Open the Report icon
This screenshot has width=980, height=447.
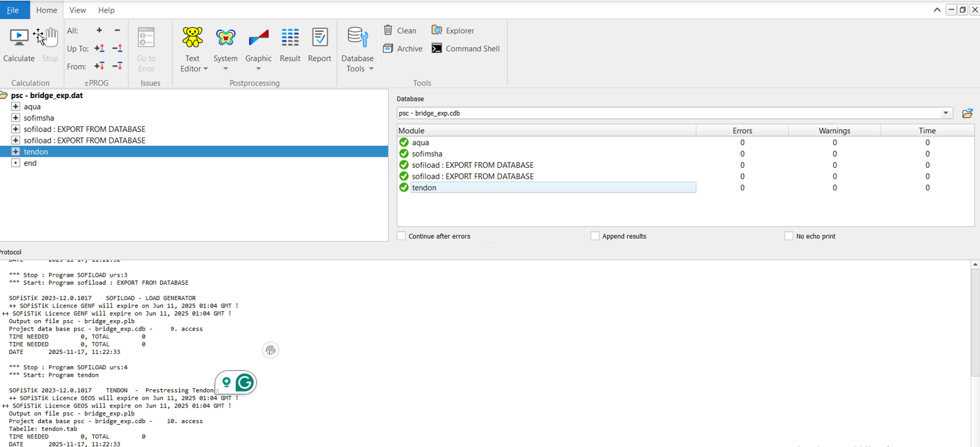[320, 38]
